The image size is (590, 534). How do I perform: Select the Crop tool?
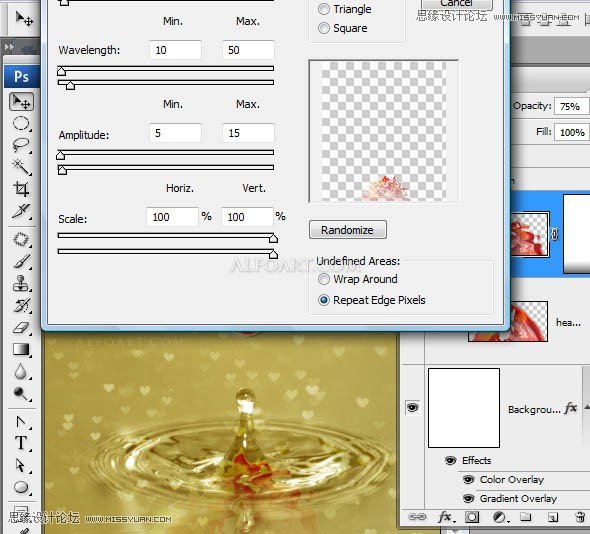(x=21, y=189)
